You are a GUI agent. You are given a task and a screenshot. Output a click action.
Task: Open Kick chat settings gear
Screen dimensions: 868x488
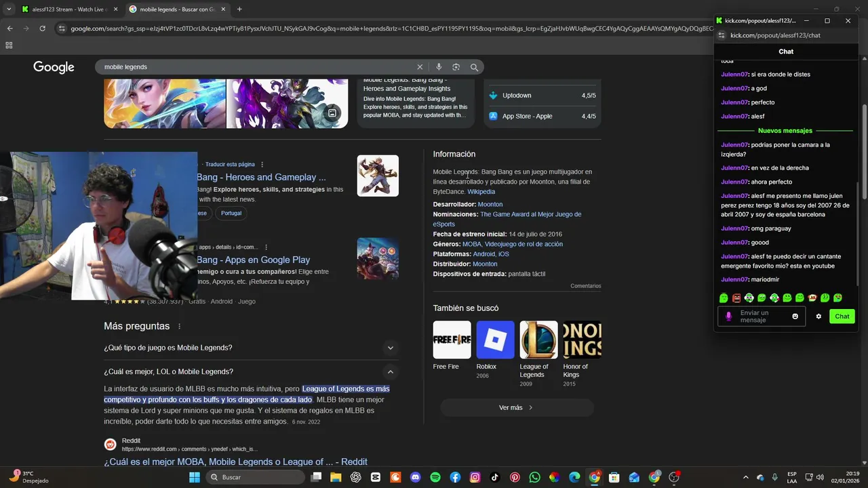pos(818,317)
